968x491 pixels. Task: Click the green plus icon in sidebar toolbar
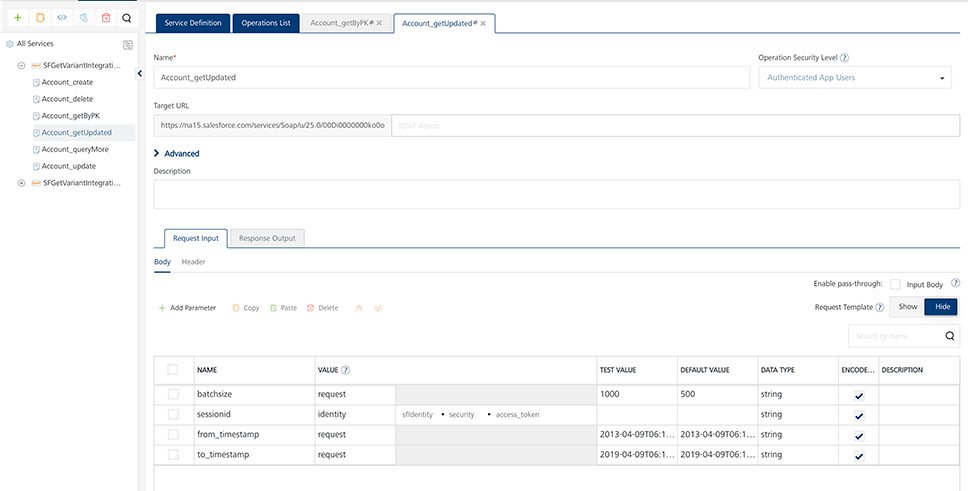pyautogui.click(x=17, y=18)
